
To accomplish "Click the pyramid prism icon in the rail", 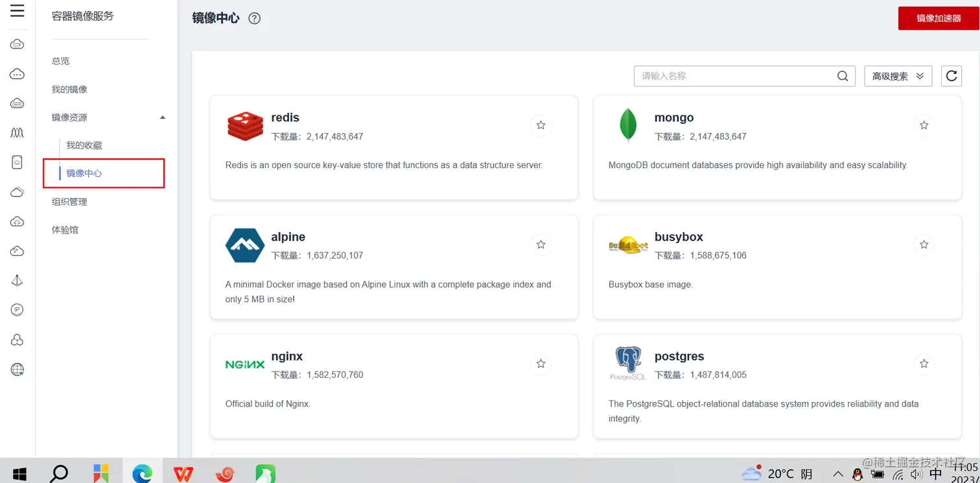I will pyautogui.click(x=17, y=280).
